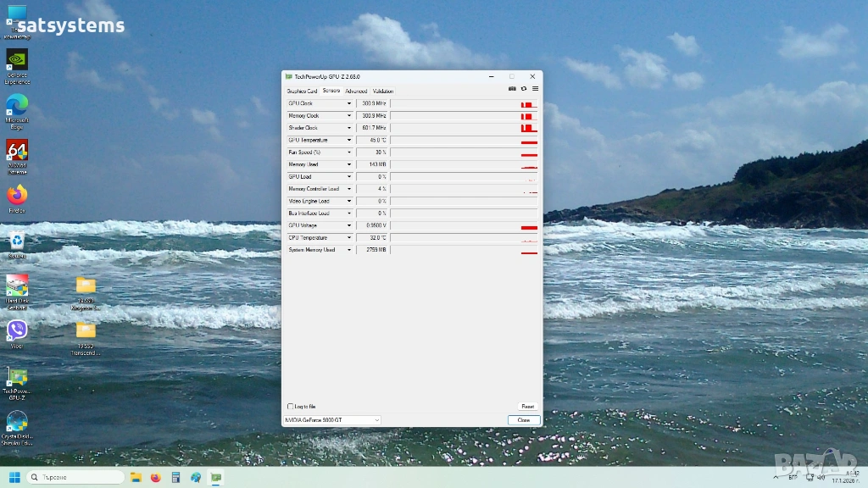This screenshot has width=868, height=488.
Task: Switch to the Graphics Card tab
Action: (302, 91)
